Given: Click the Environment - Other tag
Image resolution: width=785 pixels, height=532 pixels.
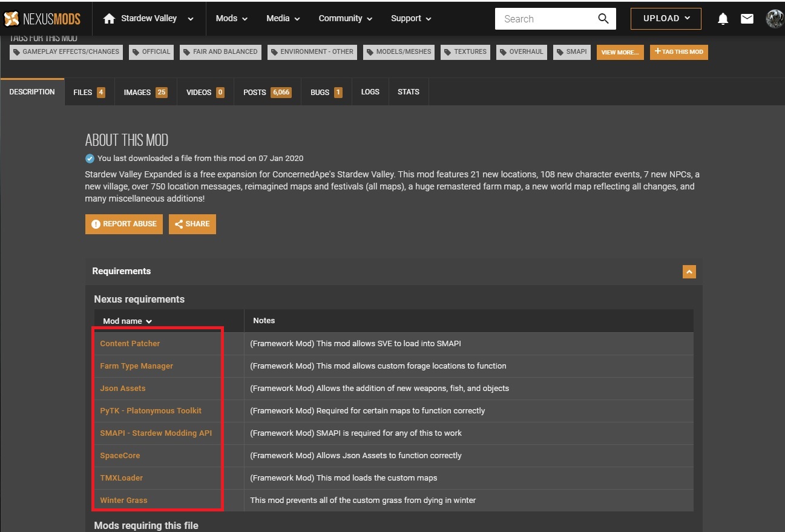Looking at the screenshot, I should tap(312, 52).
